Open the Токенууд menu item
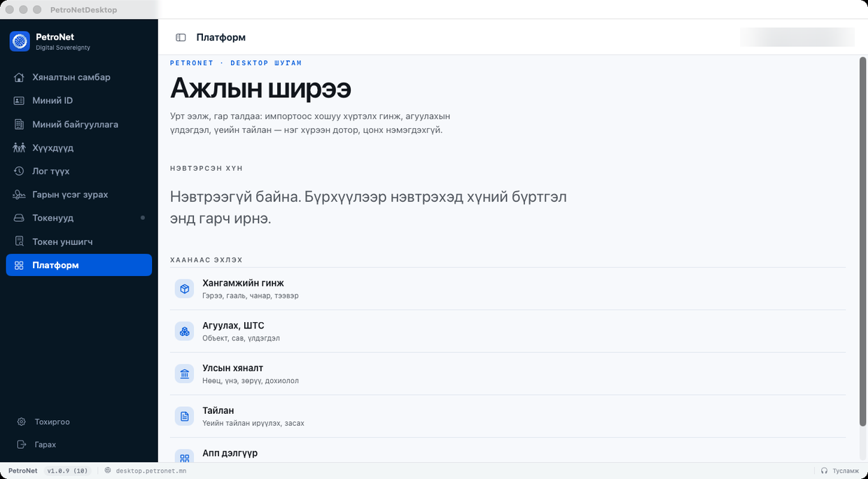Image resolution: width=868 pixels, height=479 pixels. 79,218
